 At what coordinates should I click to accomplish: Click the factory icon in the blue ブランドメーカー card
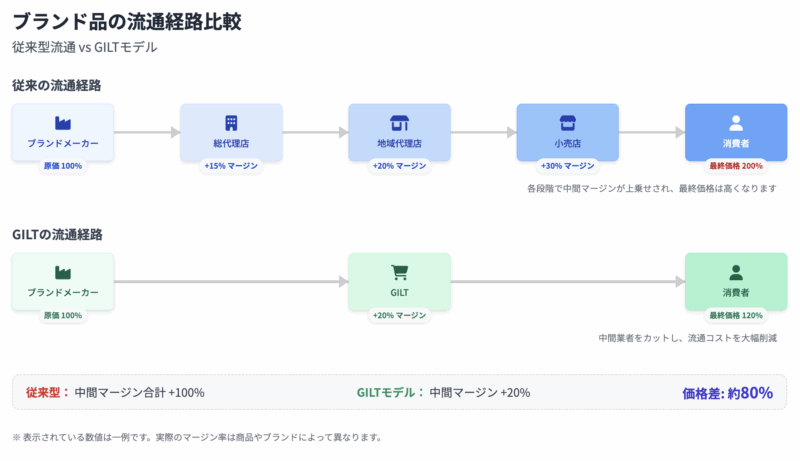click(x=63, y=123)
